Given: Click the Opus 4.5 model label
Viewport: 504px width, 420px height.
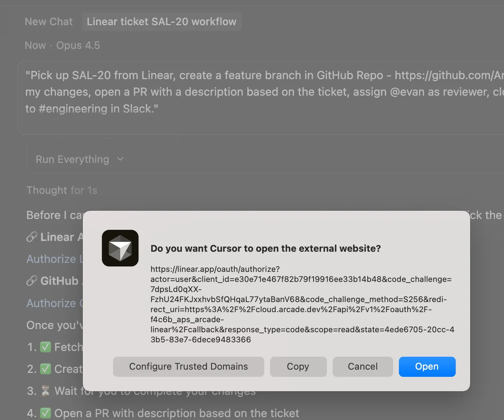Looking at the screenshot, I should 78,45.
